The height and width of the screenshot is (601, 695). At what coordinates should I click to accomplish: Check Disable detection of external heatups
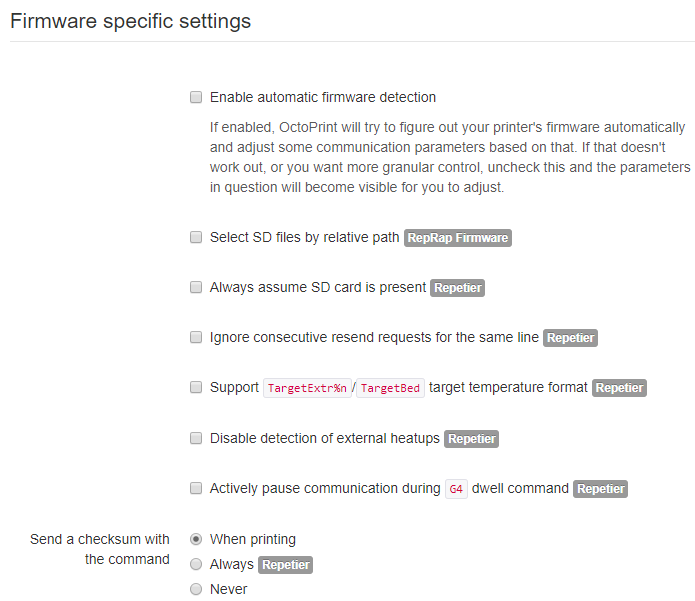coord(196,438)
